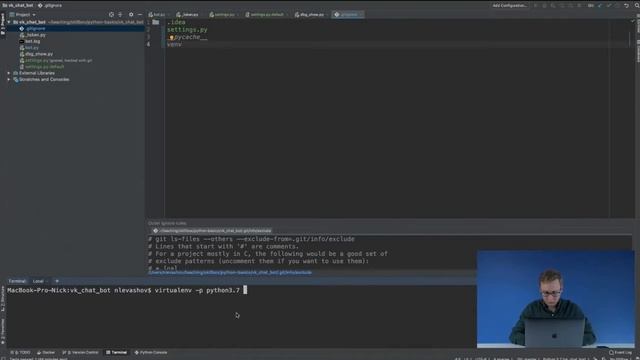Viewport: 640px width, 360px height.
Task: Open the Favorites side tool strip
Action: [x=2, y=331]
